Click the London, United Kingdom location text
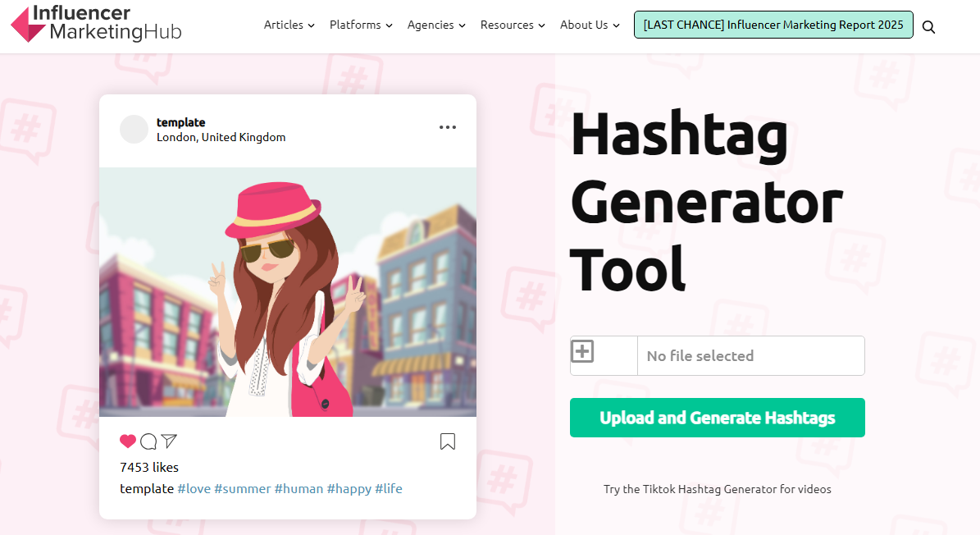This screenshot has height=535, width=980. [221, 138]
